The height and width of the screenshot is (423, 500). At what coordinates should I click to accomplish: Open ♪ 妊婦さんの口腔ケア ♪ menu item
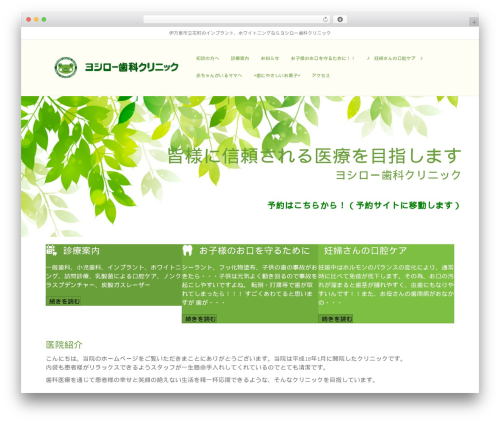point(395,58)
